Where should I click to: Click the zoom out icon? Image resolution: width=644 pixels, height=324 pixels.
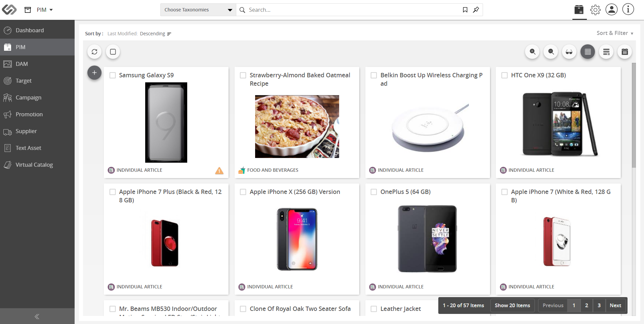[551, 52]
